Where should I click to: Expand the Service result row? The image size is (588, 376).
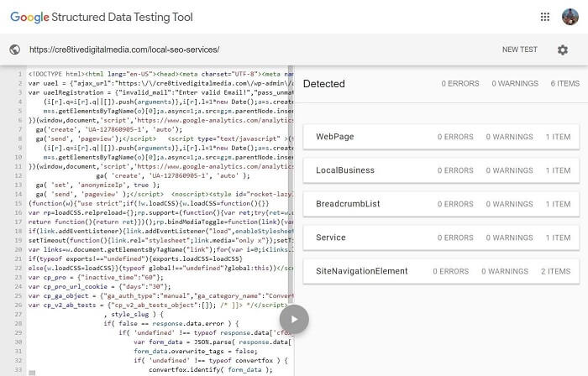pyautogui.click(x=441, y=238)
